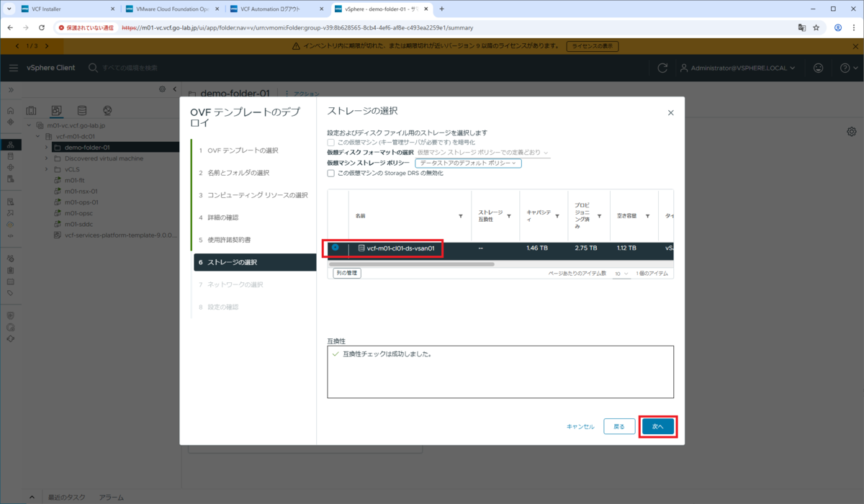864x504 pixels.
Task: Go to step 3 コンピューティング リソースの選択
Action: 253,195
